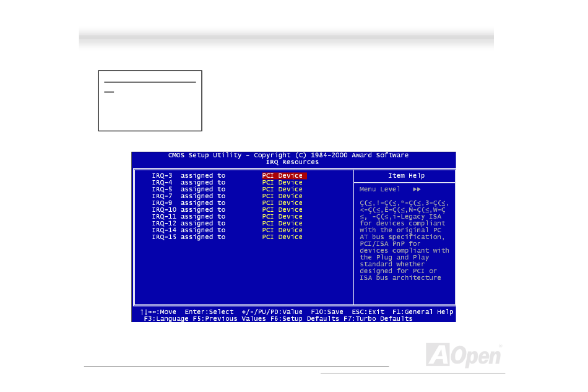Click the Item Help panel header
588x392 pixels.
[x=406, y=176]
